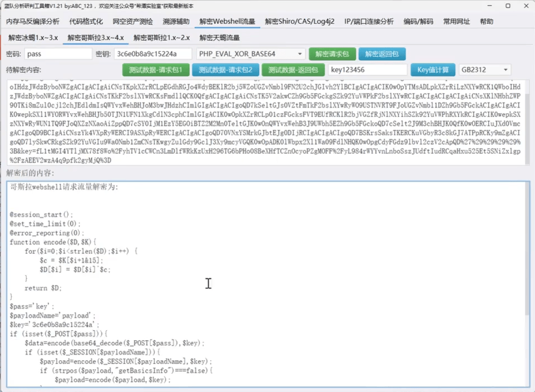Load 测试数据-请求包1 sample
Image resolution: width=535 pixels, height=392 pixels.
pyautogui.click(x=155, y=70)
